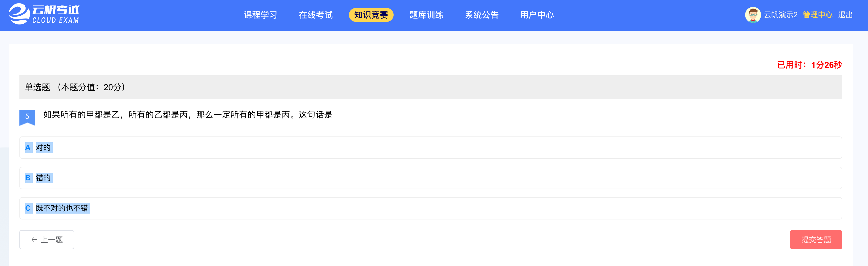The image size is (868, 266).
Task: Select answer option 既不对的也不错
Action: (x=431, y=208)
